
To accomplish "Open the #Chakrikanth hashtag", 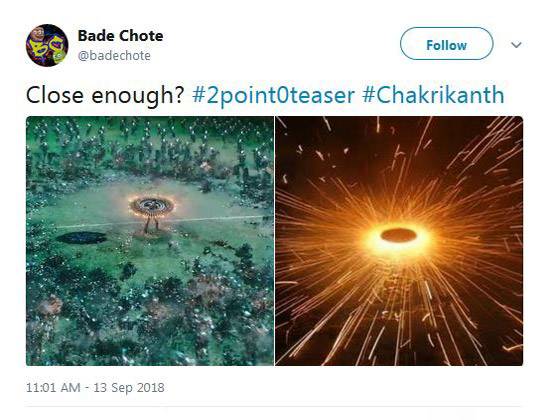I will 433,95.
